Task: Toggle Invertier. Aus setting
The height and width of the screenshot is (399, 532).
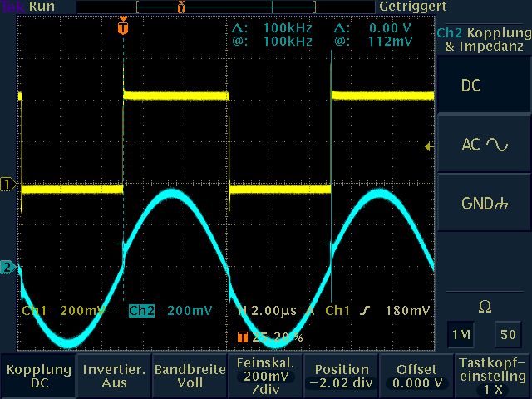Action: (x=113, y=377)
